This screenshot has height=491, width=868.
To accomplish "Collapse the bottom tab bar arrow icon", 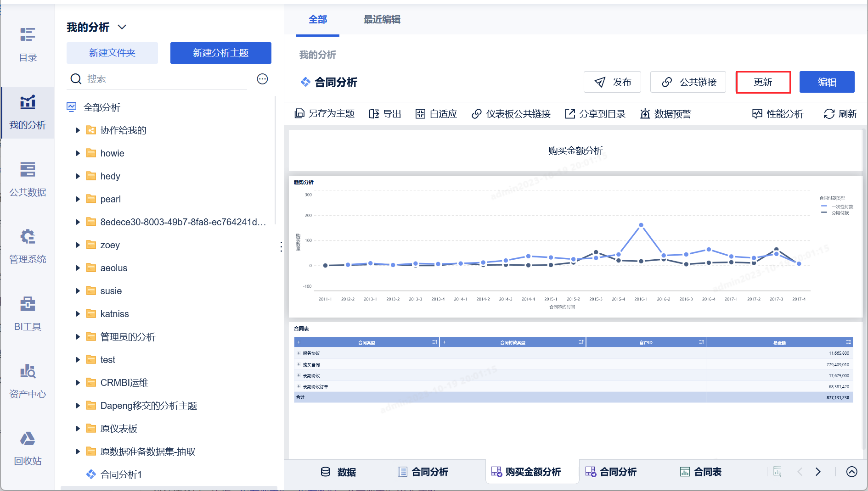I will 851,472.
